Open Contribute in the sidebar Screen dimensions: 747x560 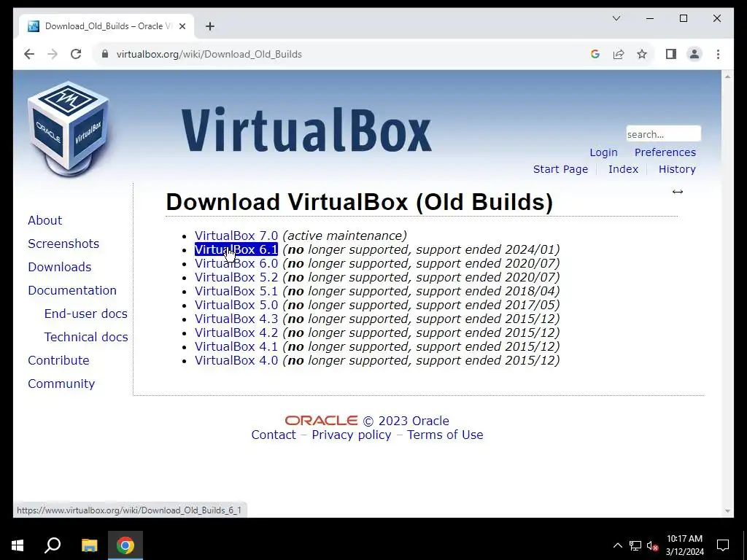point(58,360)
